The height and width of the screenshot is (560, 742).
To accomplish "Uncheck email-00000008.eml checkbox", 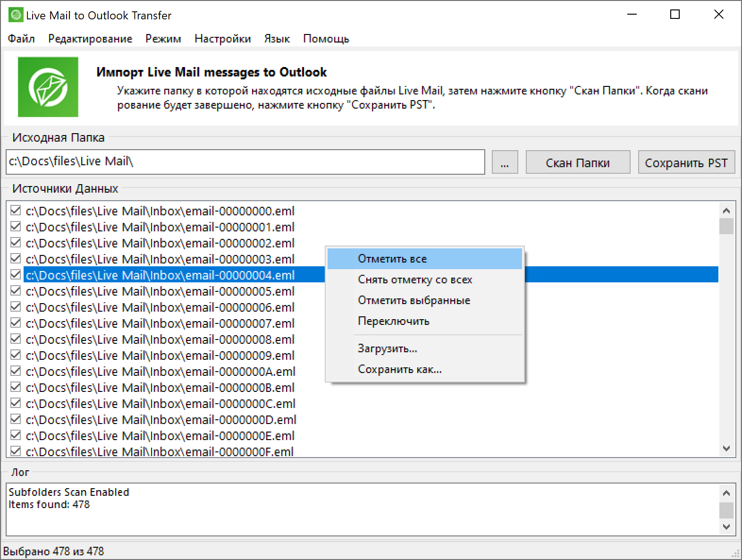I will (16, 339).
